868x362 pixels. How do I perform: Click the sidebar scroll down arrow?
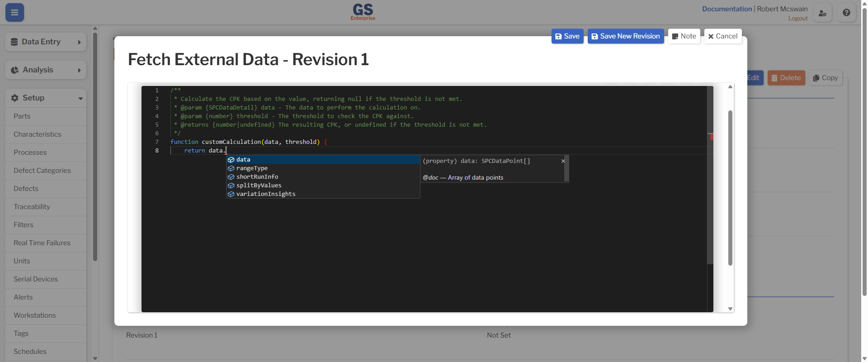(x=95, y=358)
